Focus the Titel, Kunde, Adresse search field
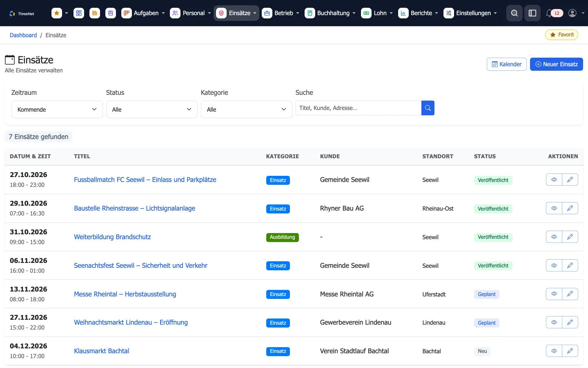Image resolution: width=588 pixels, height=368 pixels. point(359,108)
